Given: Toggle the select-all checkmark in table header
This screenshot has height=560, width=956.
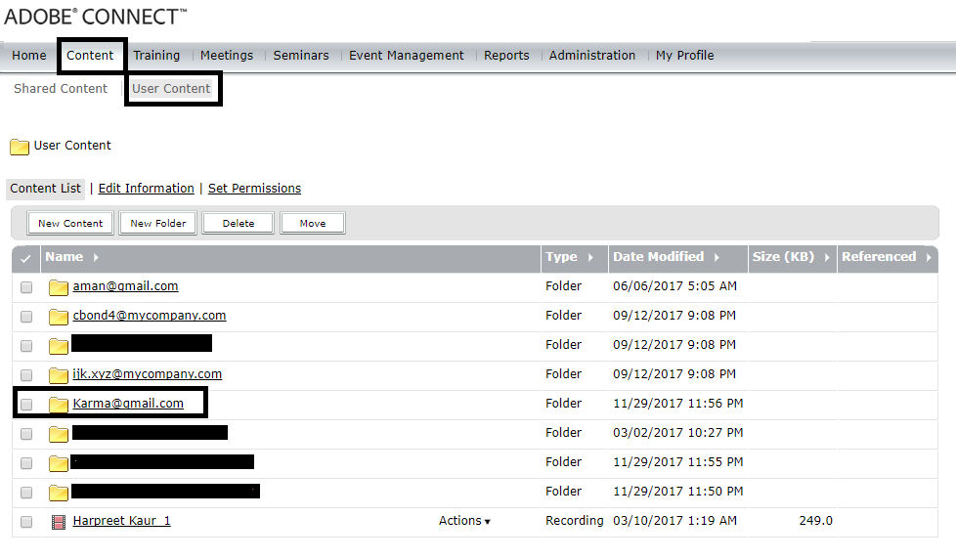Looking at the screenshot, I should pyautogui.click(x=25, y=258).
